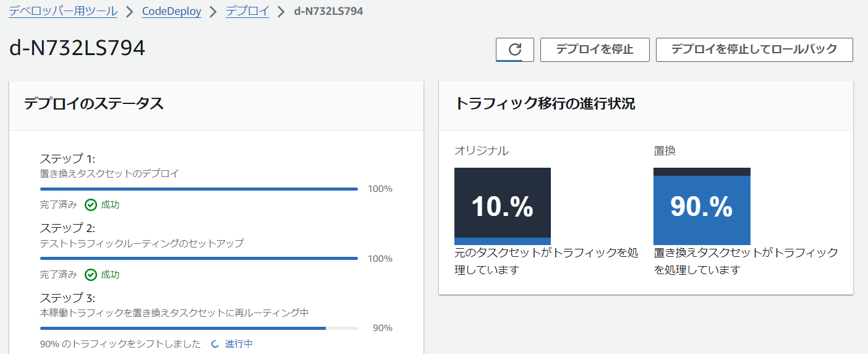Click chevron after デベロッパー用ツール breadcrumb
Screen dimensions: 868x354
pyautogui.click(x=129, y=11)
